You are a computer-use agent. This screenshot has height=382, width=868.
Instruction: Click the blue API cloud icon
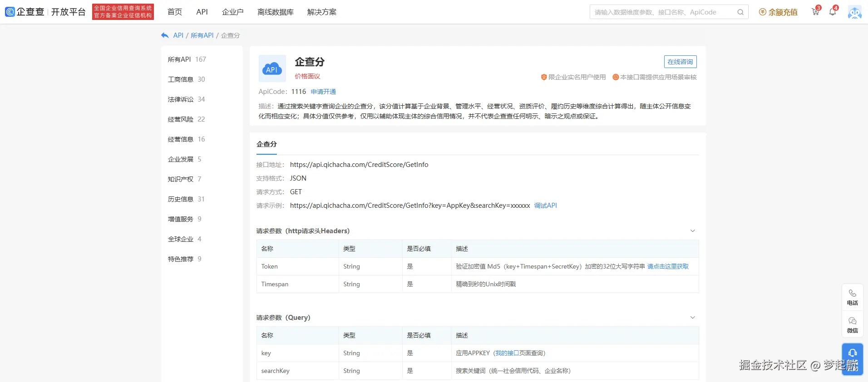pos(272,69)
